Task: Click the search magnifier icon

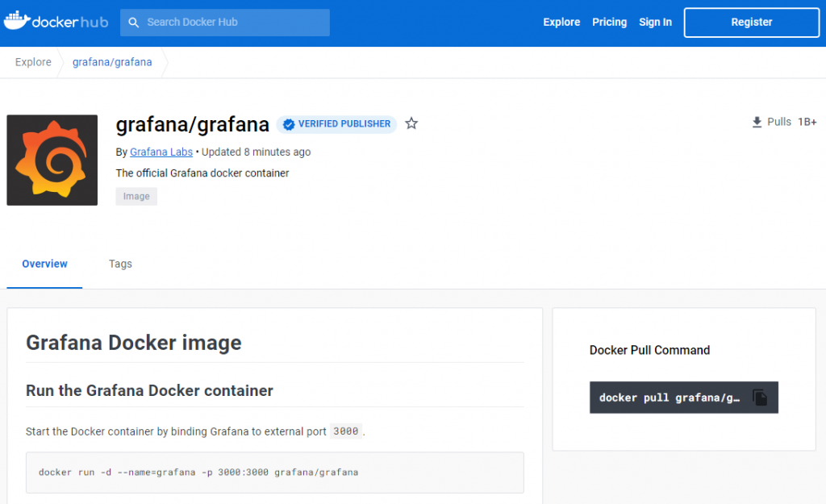Action: (x=134, y=23)
